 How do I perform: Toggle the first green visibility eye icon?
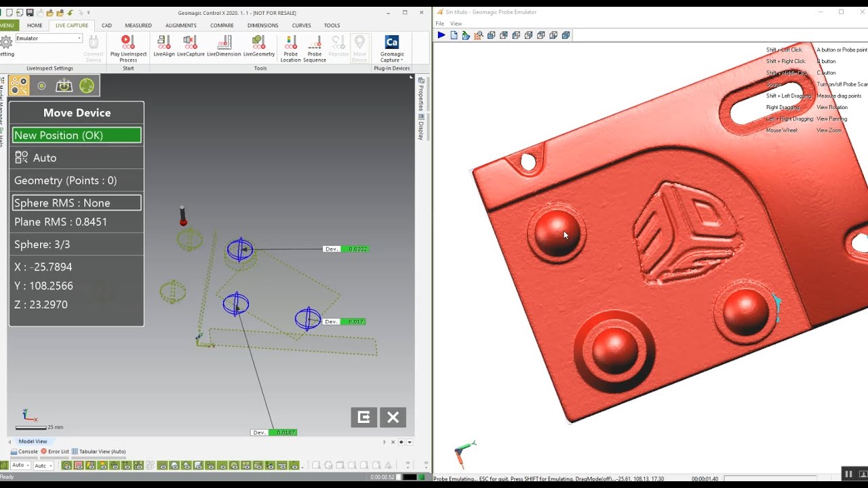pos(66,466)
